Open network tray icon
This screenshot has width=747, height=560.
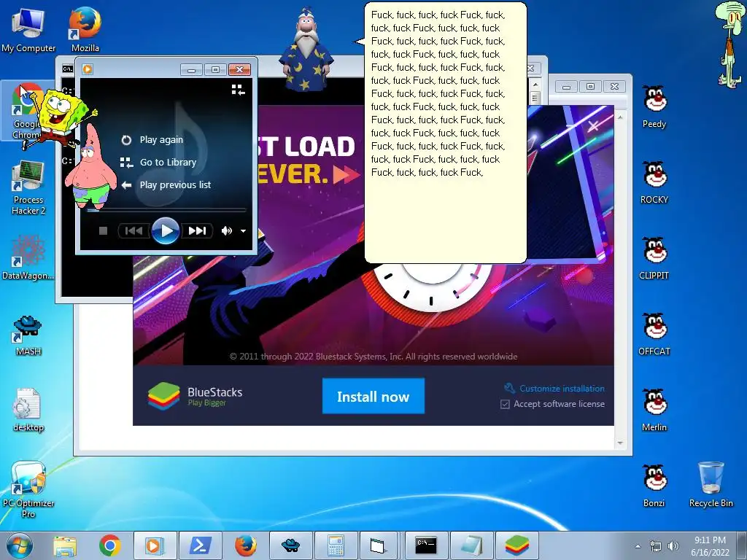click(656, 546)
